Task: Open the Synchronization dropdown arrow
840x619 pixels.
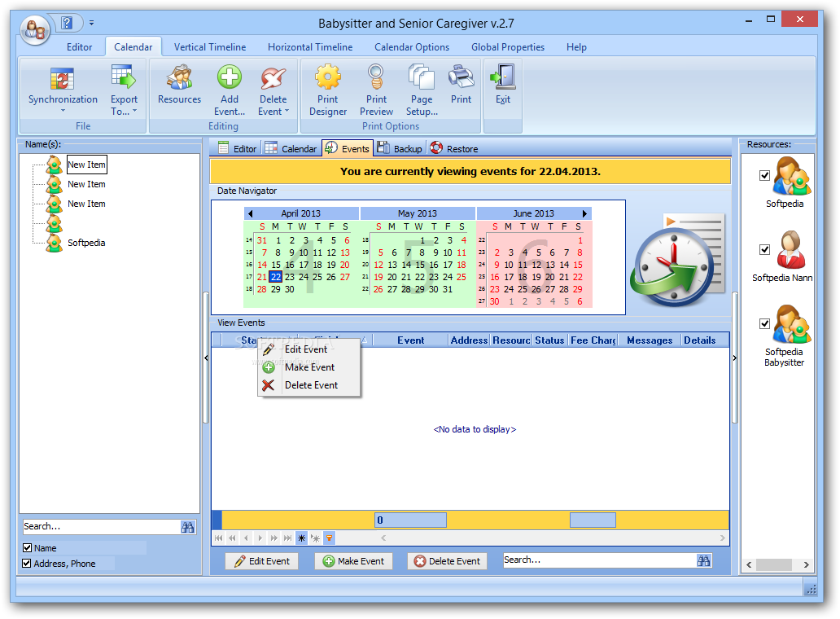Action: 63,111
